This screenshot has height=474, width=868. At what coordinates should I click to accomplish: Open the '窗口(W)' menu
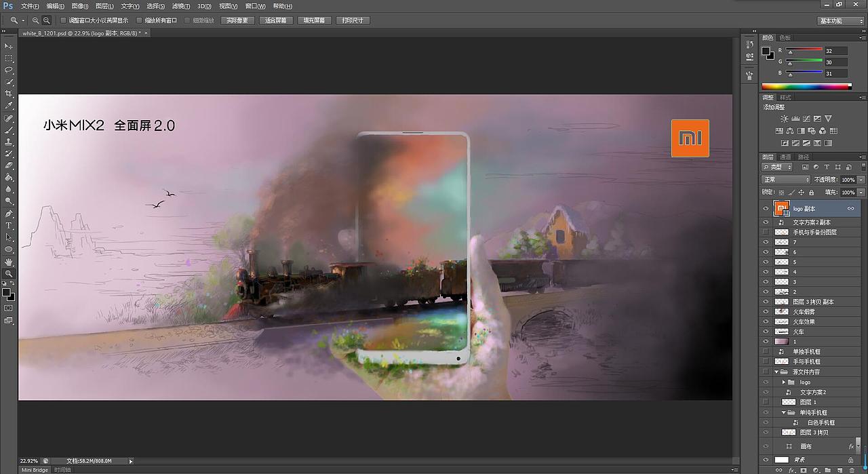tap(256, 6)
